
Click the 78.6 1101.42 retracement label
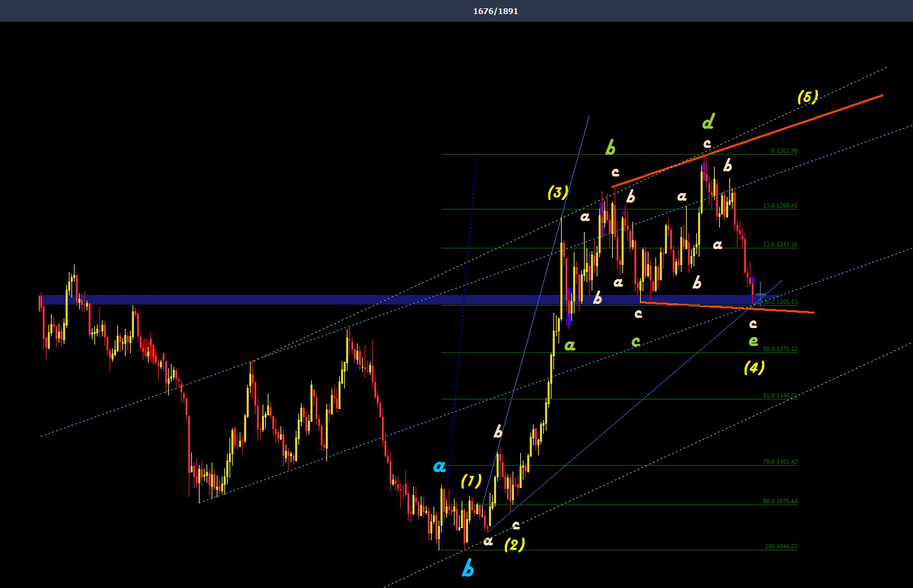780,462
